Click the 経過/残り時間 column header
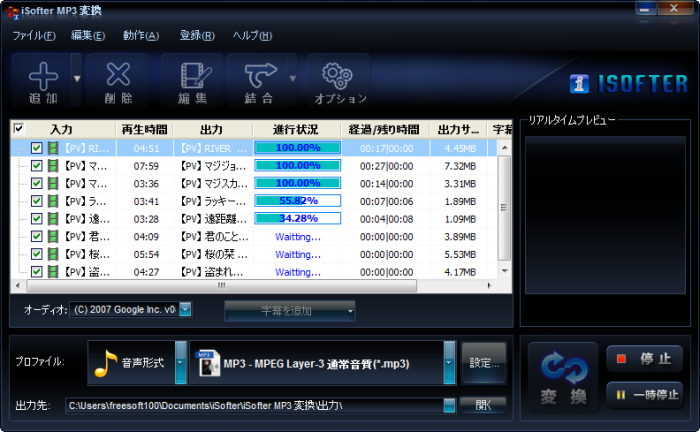This screenshot has width=700, height=432. point(385,129)
